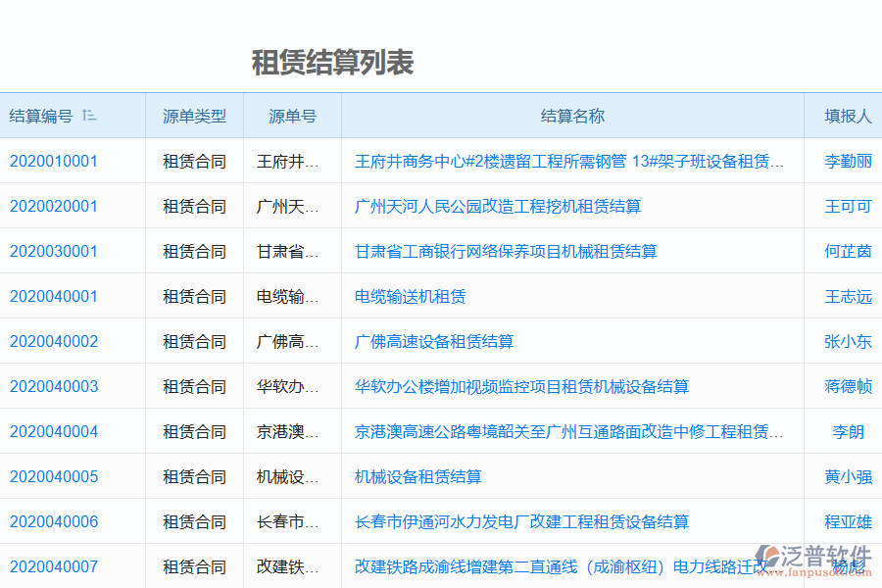Select the 结算名称 column header
The height and width of the screenshot is (588, 882).
[x=572, y=115]
